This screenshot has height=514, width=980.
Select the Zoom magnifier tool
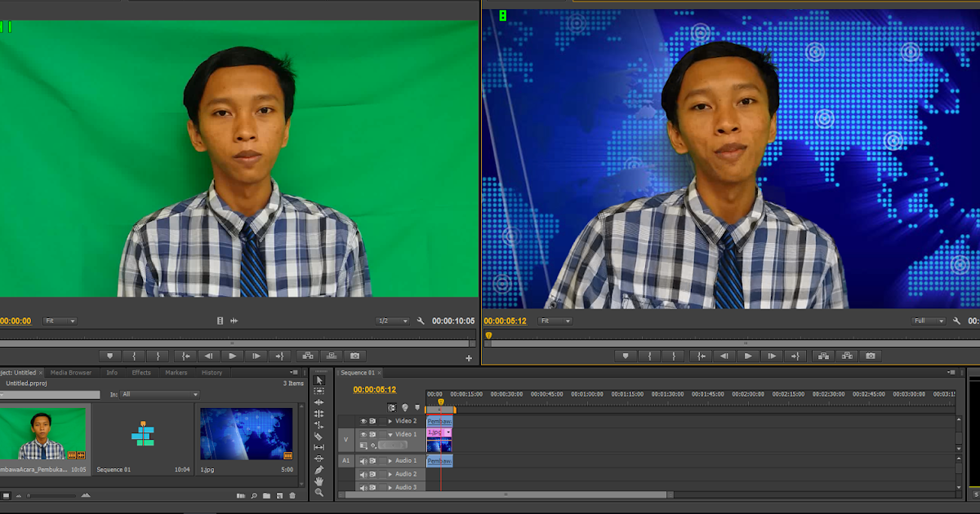pyautogui.click(x=319, y=492)
